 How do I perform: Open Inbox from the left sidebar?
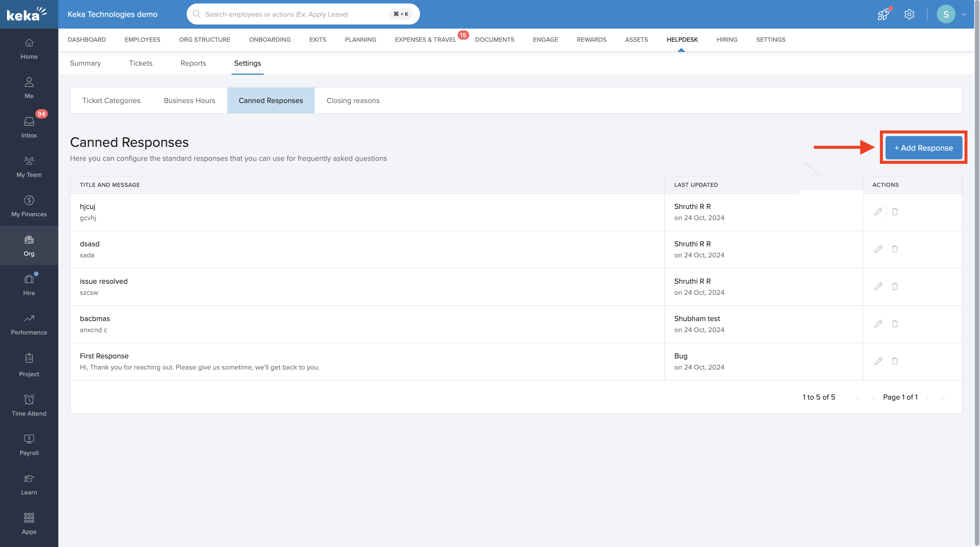(x=29, y=127)
